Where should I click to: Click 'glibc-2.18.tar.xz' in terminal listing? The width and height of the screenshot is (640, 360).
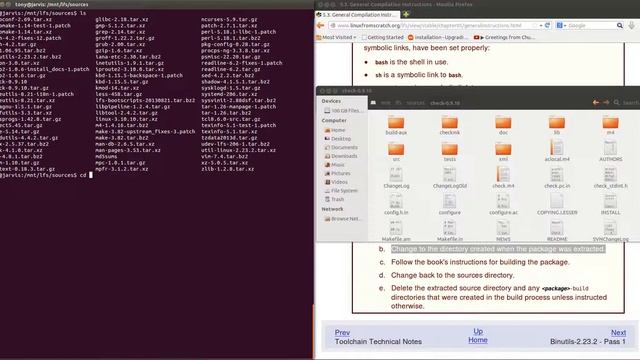point(122,19)
